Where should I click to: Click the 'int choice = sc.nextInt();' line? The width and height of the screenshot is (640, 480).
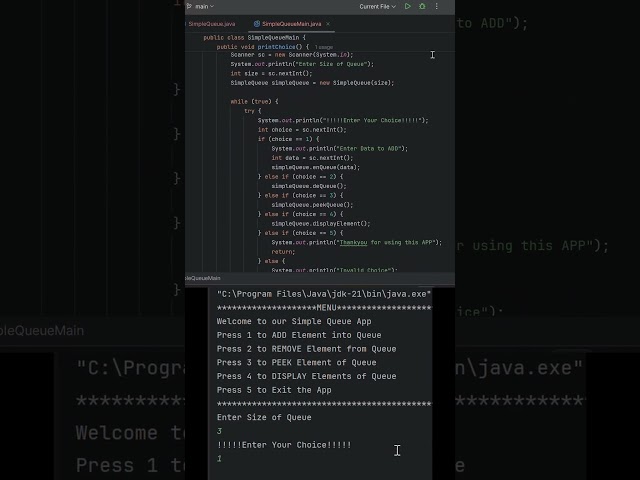(x=302, y=130)
